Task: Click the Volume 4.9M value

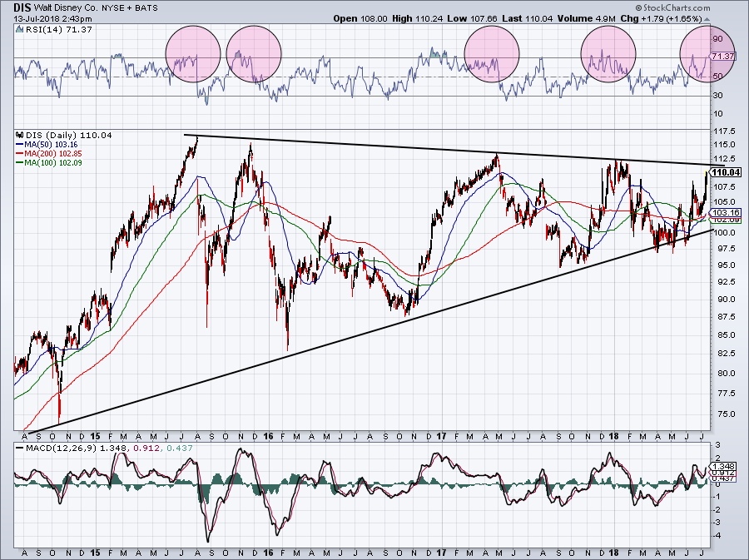Action: click(586, 18)
